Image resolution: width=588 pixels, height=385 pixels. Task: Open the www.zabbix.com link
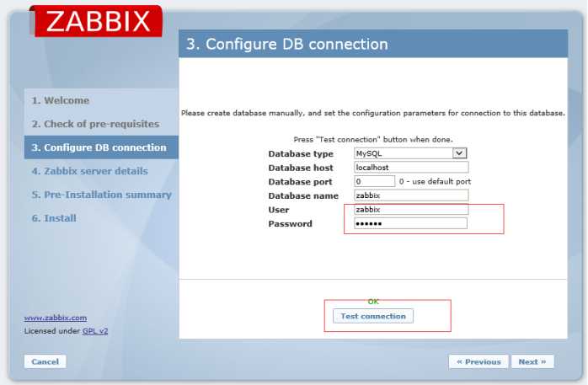[56, 318]
